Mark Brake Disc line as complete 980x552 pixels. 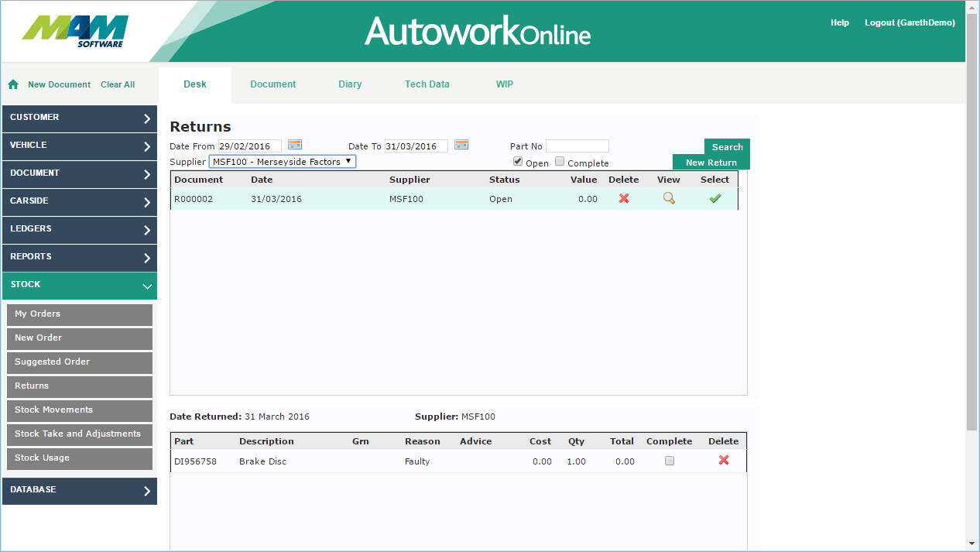pyautogui.click(x=670, y=461)
